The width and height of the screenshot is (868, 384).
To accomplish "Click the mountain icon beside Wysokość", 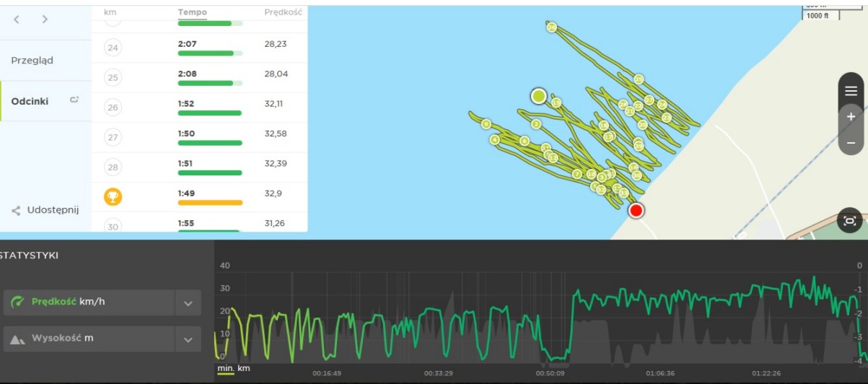I will tap(17, 339).
